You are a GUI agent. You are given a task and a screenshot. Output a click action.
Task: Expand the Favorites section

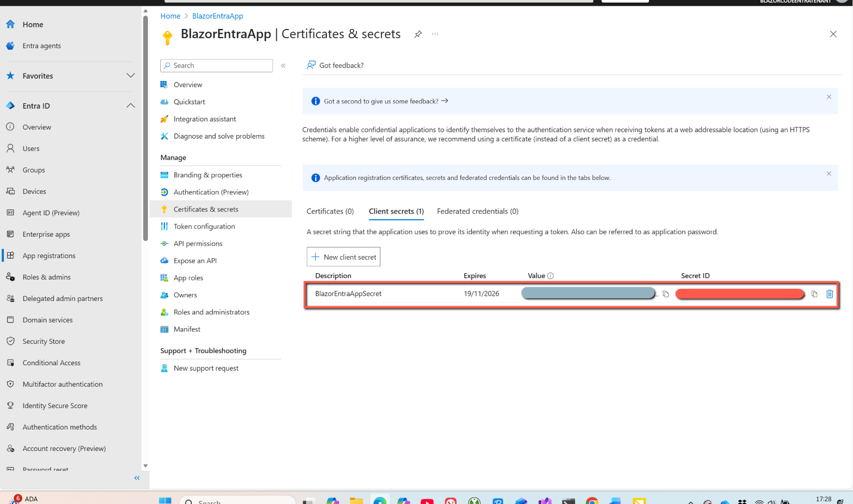(130, 76)
